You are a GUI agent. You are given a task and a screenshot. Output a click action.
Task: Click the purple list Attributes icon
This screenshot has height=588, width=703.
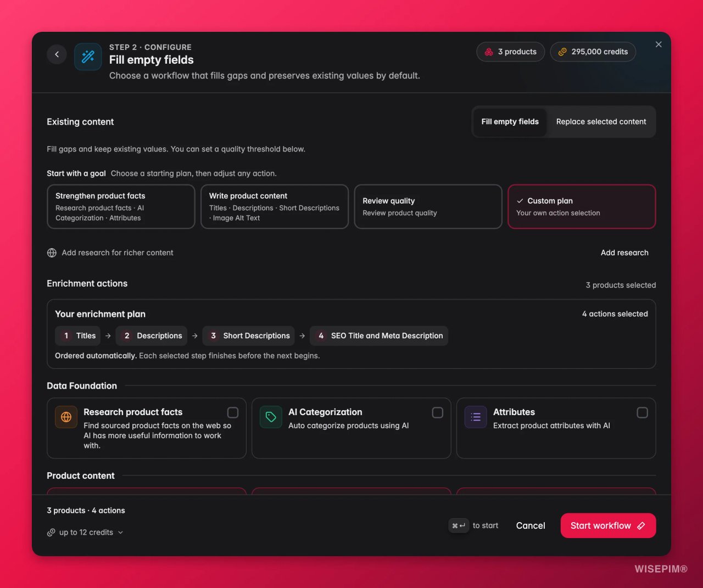tap(476, 417)
